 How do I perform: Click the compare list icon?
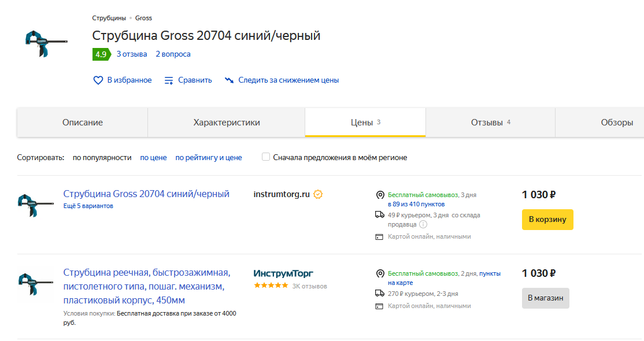[x=169, y=80]
